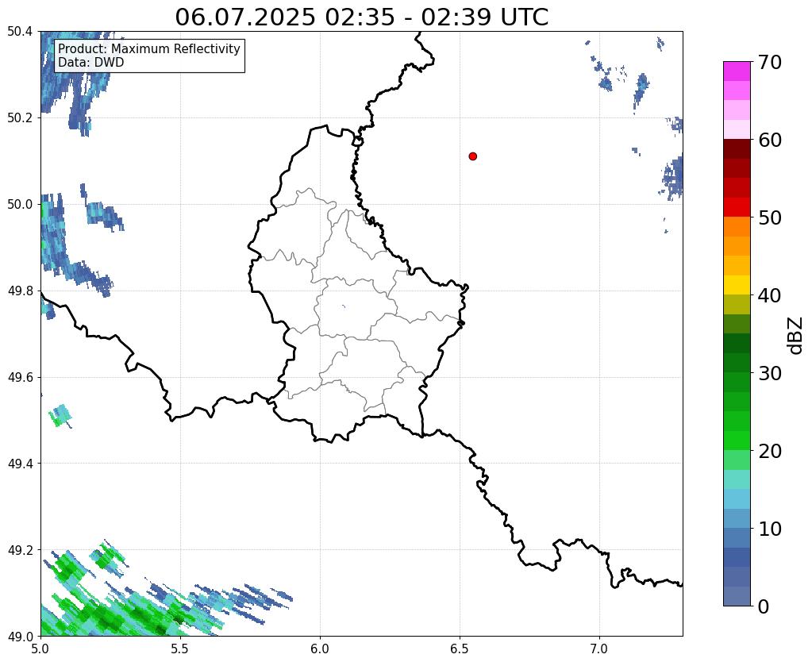This screenshot has height=662, width=812.
Task: Select the dark red swatch just below 60 dBZ
Action: (737, 148)
